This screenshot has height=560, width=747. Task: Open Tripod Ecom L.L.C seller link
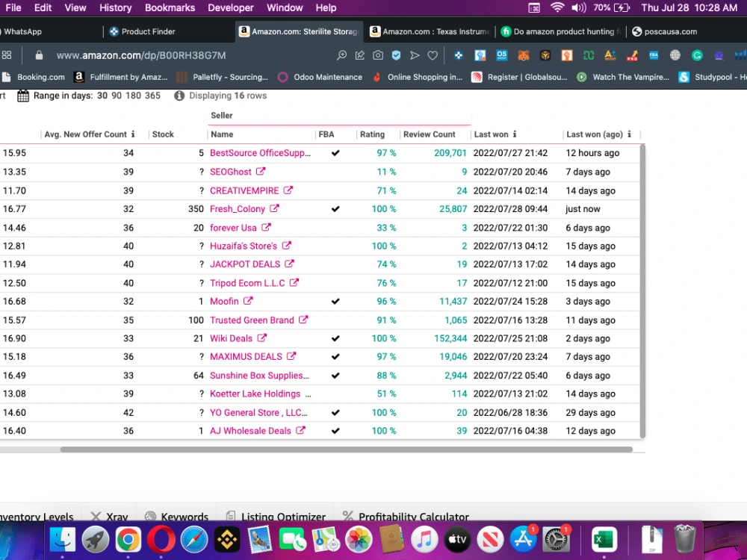coord(247,283)
